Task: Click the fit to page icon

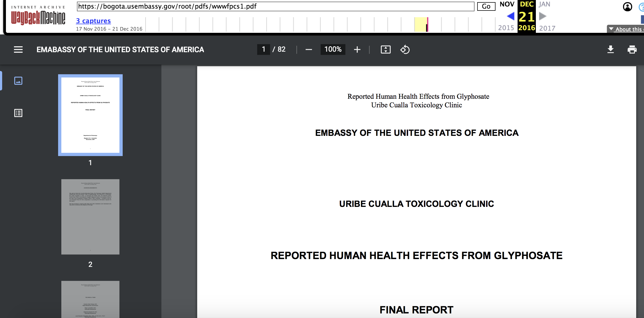Action: (x=385, y=50)
